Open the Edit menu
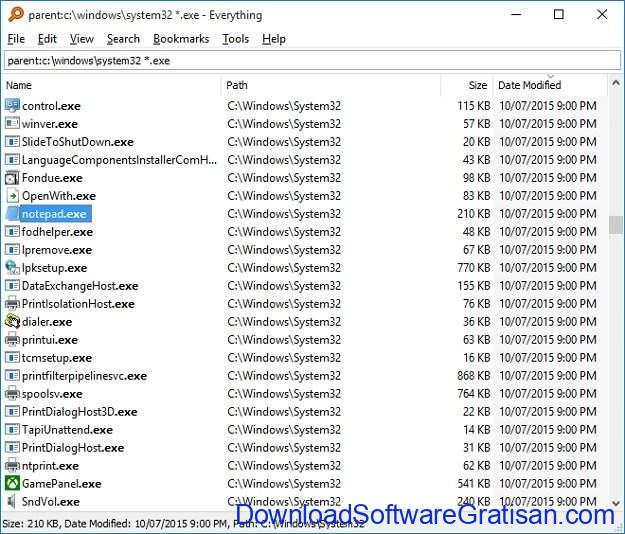This screenshot has height=534, width=625. click(47, 39)
